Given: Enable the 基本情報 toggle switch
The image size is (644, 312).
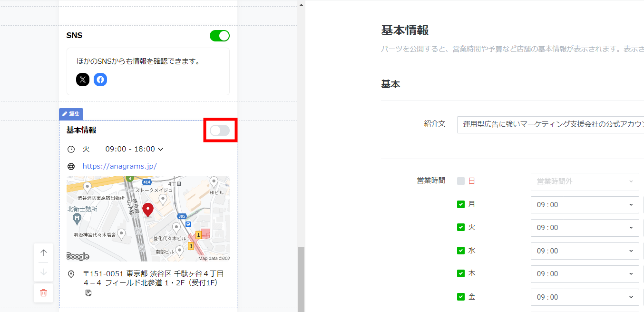Looking at the screenshot, I should click(220, 131).
